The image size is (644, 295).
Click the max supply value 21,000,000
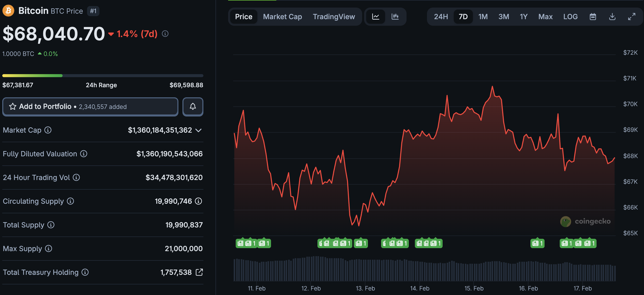pyautogui.click(x=184, y=249)
